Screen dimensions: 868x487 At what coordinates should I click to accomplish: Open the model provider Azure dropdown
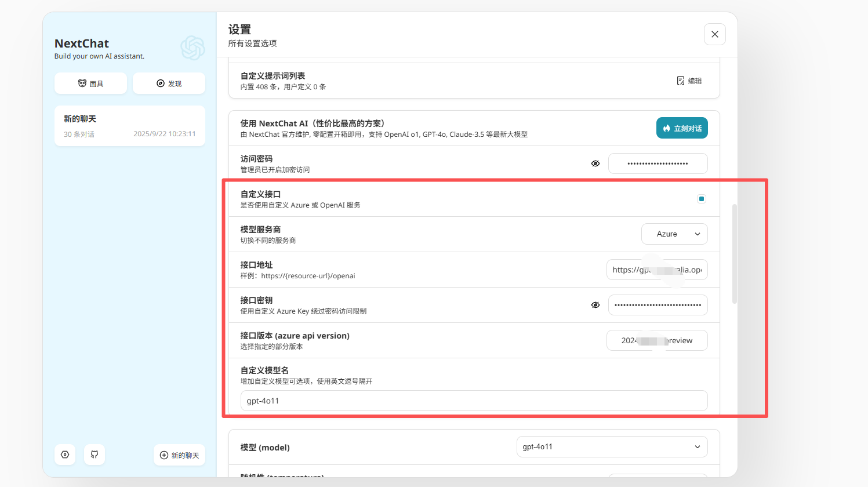point(674,234)
